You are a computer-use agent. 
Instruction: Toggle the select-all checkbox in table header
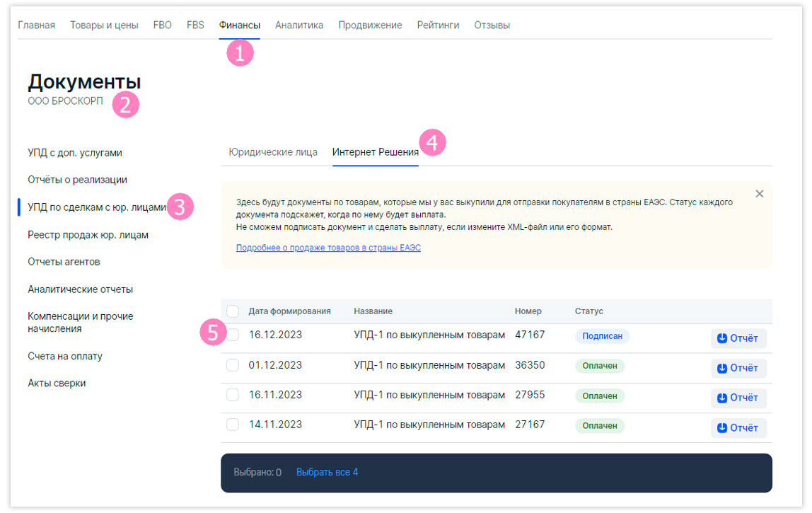(233, 311)
